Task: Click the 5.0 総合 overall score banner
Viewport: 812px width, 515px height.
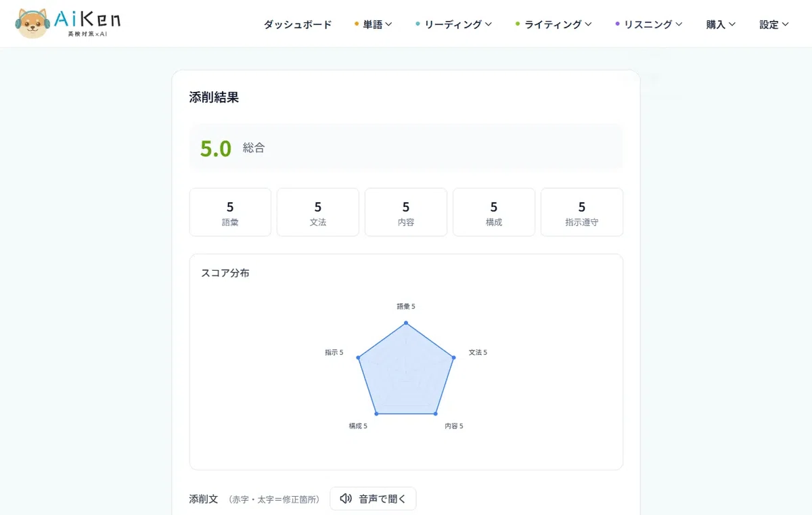Action: [406, 148]
